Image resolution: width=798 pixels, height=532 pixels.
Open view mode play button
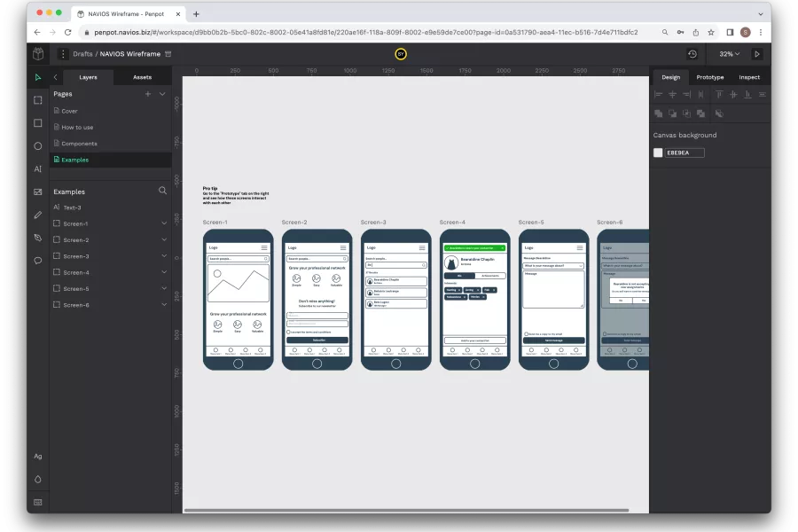click(757, 54)
